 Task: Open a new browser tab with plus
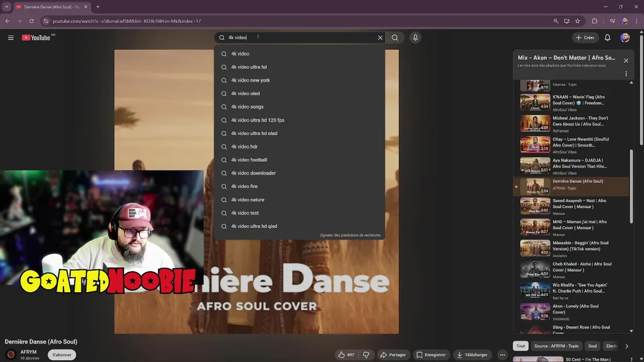click(98, 7)
